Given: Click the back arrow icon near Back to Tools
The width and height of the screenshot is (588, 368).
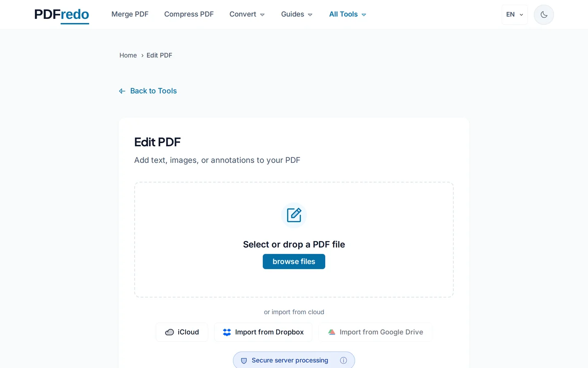Looking at the screenshot, I should tap(122, 91).
